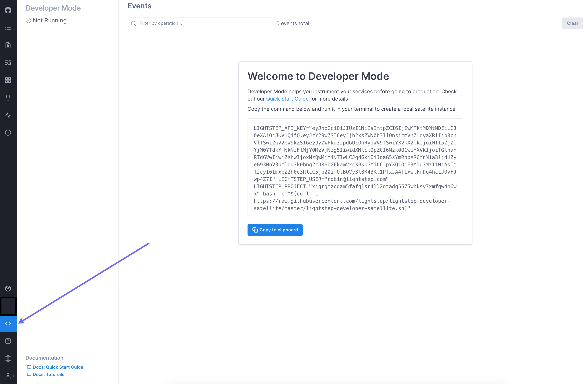Open the document notes sidebar icon
The width and height of the screenshot is (588, 384).
[8, 45]
